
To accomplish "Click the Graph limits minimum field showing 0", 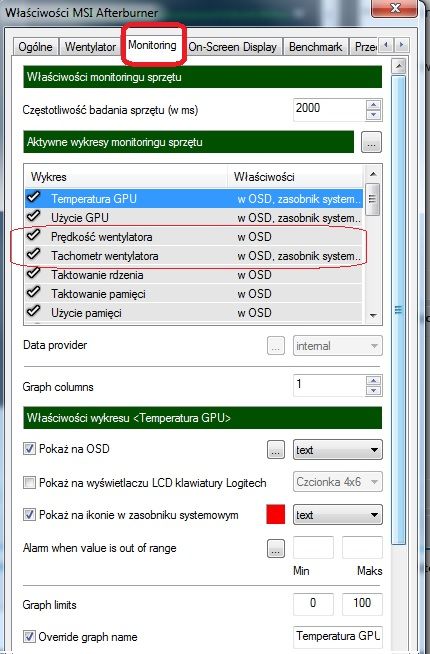I will click(x=313, y=604).
